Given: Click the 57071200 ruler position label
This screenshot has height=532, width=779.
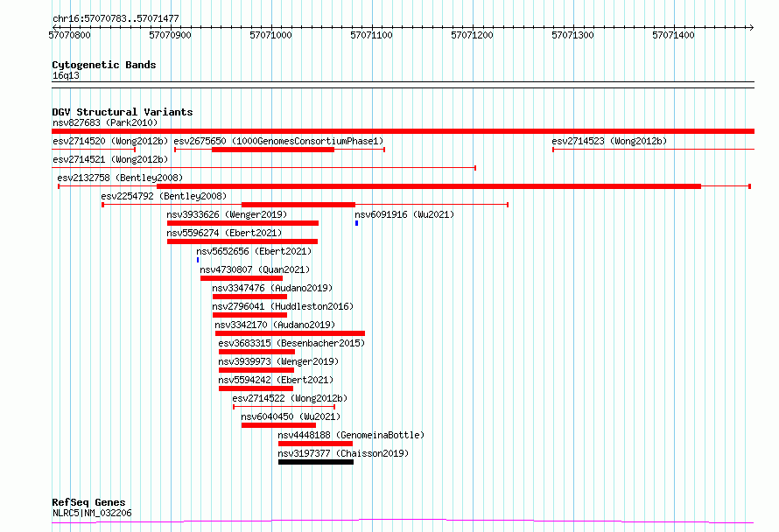Looking at the screenshot, I should coord(472,35).
